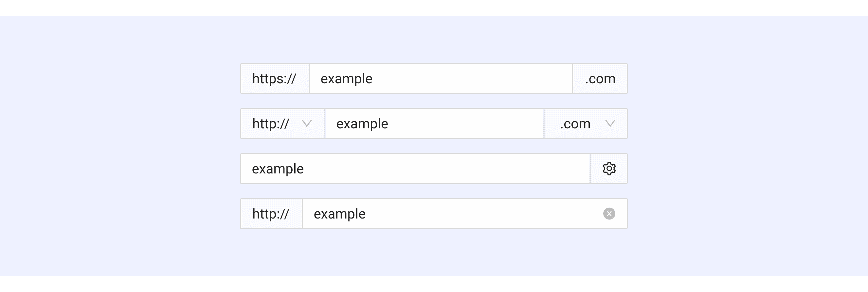This screenshot has width=868, height=292.
Task: Expand the http:// protocol dropdown chevron
Action: 307,123
